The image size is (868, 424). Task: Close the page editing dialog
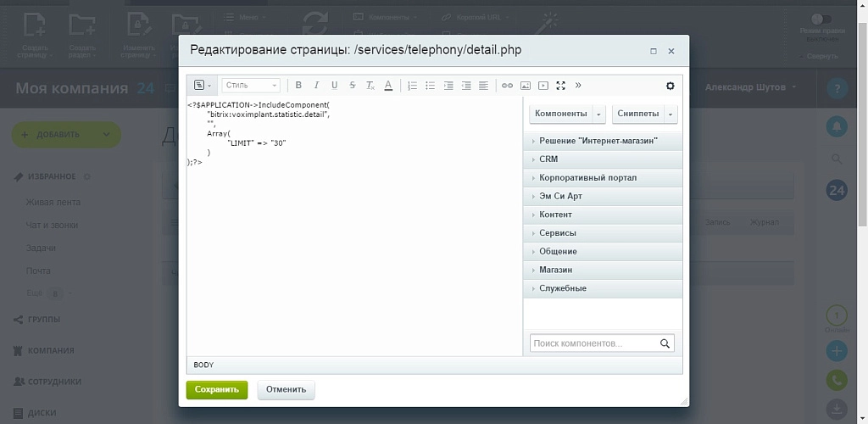tap(671, 51)
